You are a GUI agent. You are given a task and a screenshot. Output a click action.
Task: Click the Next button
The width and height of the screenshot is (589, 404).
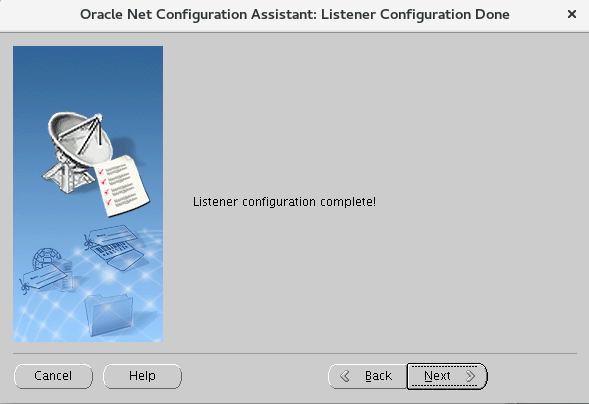coord(447,376)
